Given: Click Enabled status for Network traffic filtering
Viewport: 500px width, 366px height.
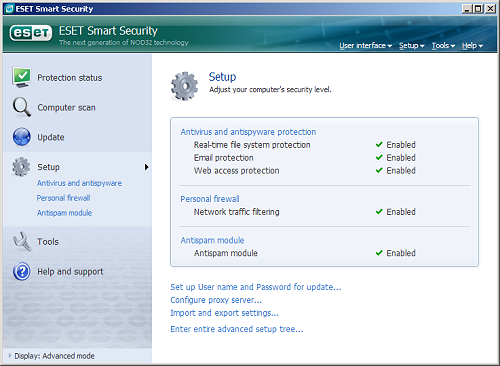Looking at the screenshot, I should tap(401, 212).
